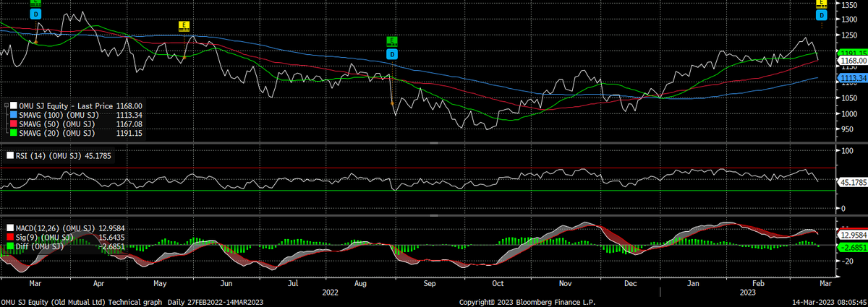The image size is (868, 307).
Task: Select the 'RSI (14) (OMU SJ)' legend label
Action: click(48, 155)
